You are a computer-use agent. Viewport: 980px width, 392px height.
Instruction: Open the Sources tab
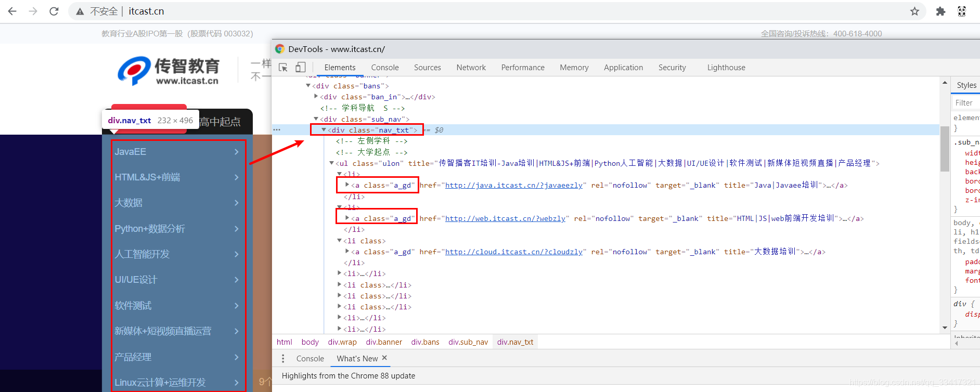[428, 68]
